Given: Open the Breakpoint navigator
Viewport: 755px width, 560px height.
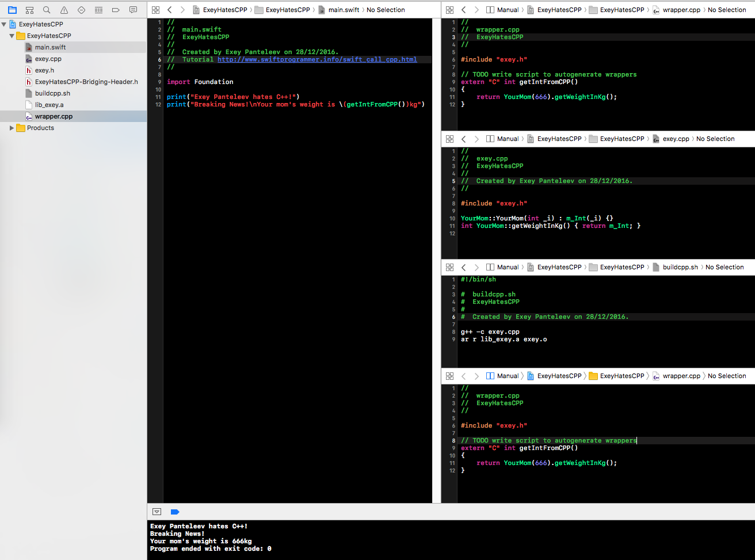Looking at the screenshot, I should click(116, 10).
